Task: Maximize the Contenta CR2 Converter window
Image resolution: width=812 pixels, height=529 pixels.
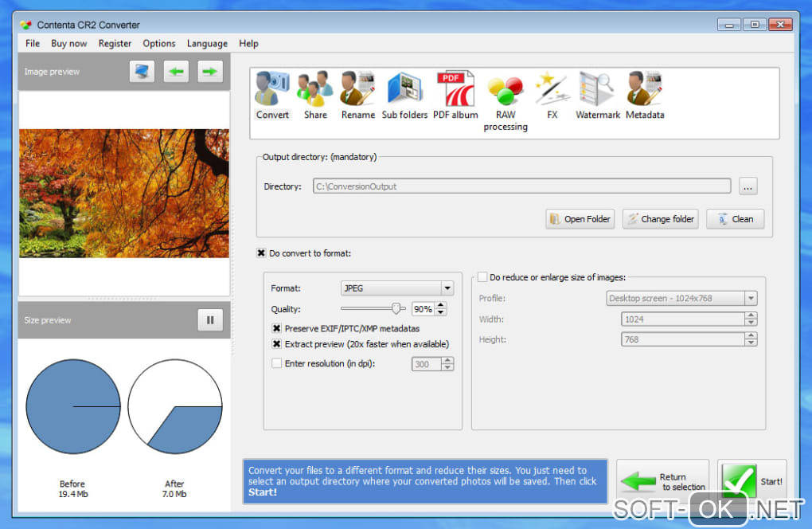Action: click(x=755, y=25)
